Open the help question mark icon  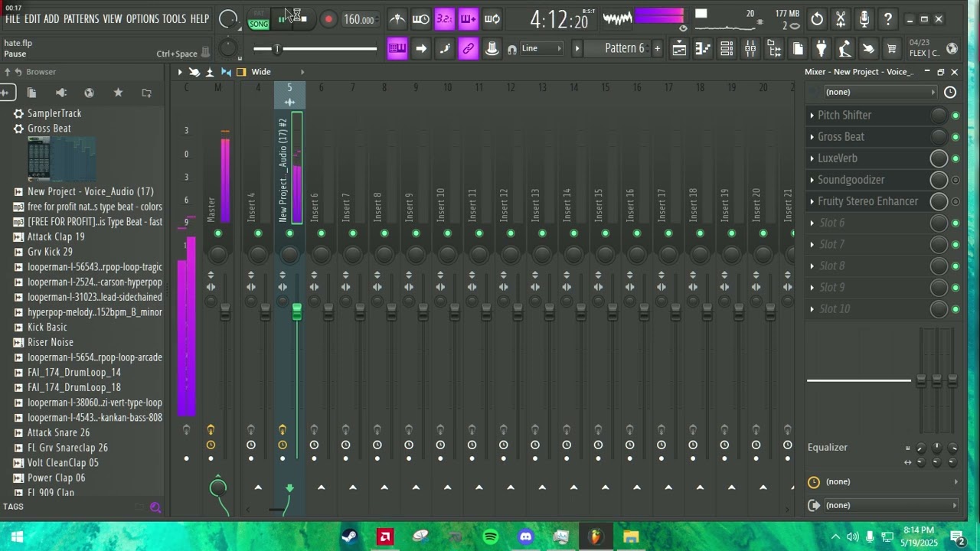click(x=888, y=19)
